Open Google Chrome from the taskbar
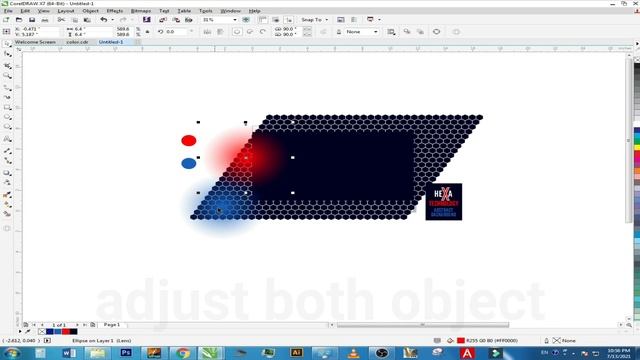 click(183, 353)
